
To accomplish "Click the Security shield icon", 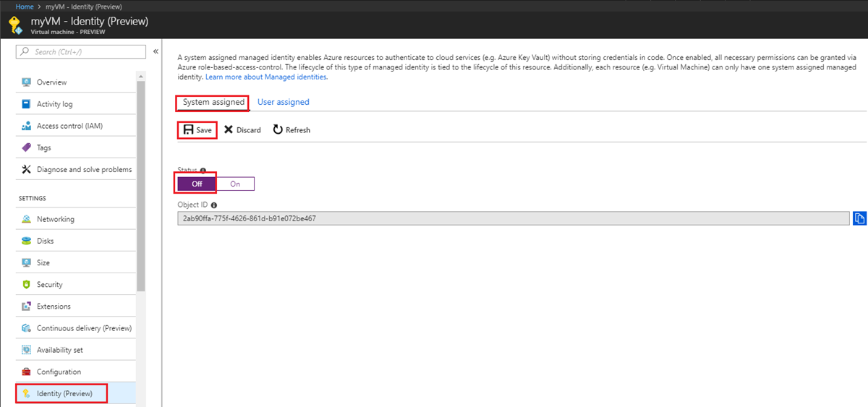I will 26,284.
